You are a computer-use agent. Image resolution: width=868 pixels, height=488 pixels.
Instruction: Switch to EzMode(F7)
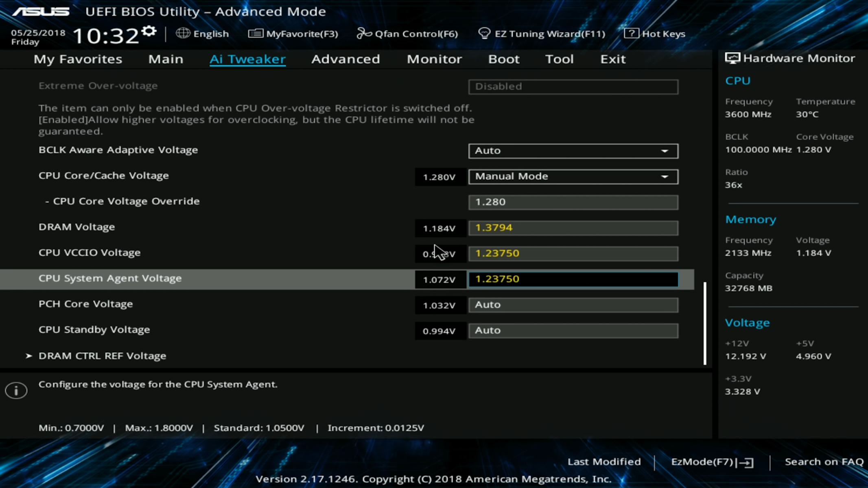pos(712,462)
